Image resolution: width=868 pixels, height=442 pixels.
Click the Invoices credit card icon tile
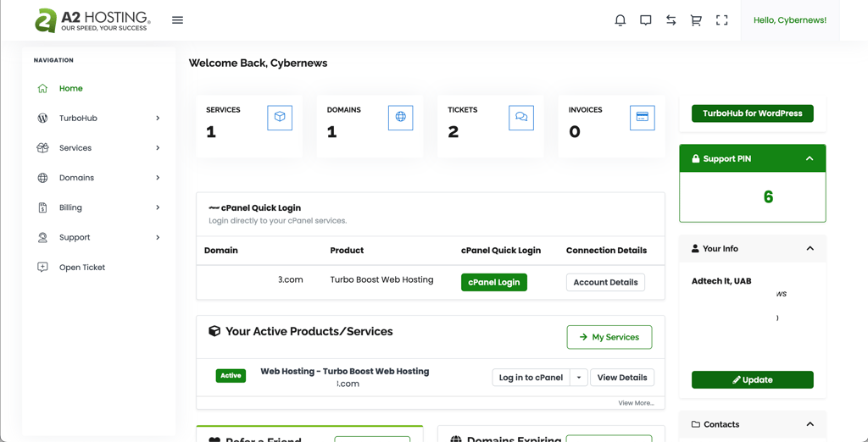(x=643, y=118)
